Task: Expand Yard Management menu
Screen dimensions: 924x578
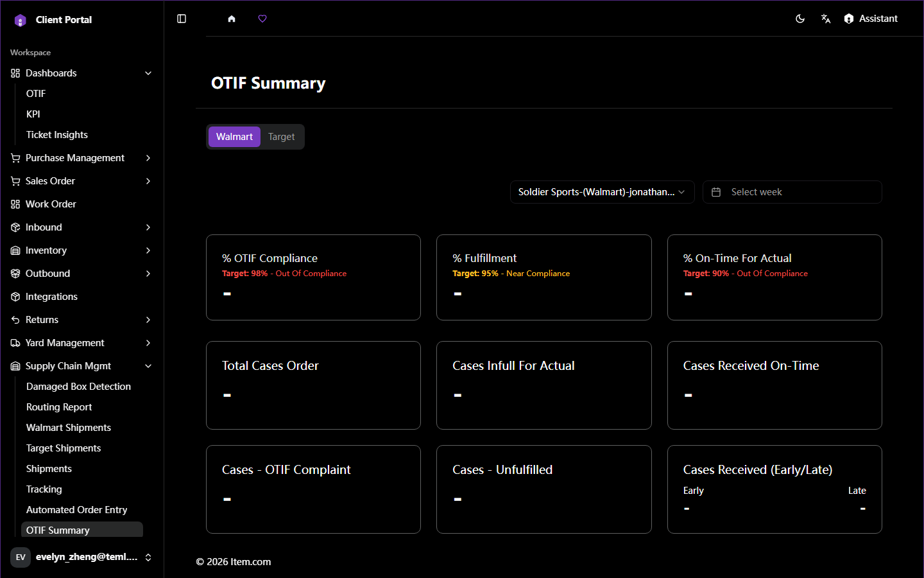Action: (81, 343)
